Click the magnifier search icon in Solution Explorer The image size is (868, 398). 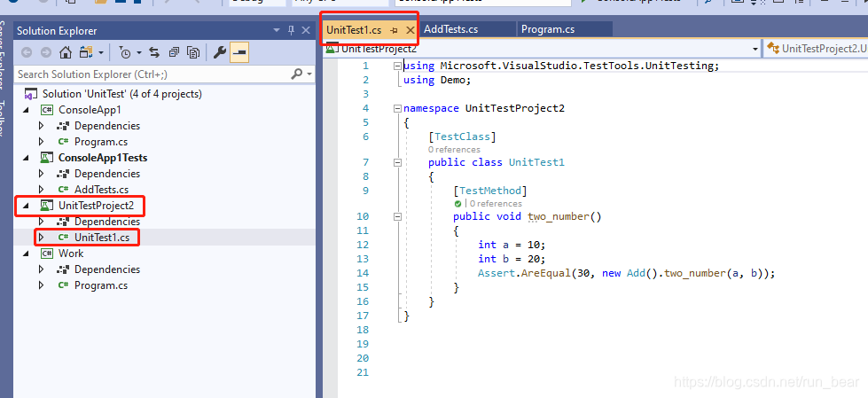297,74
